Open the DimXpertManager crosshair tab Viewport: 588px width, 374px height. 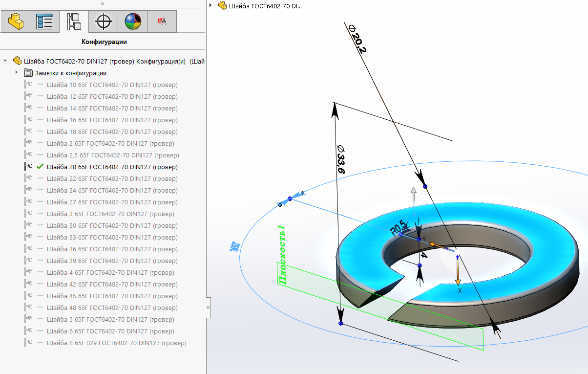pyautogui.click(x=103, y=22)
